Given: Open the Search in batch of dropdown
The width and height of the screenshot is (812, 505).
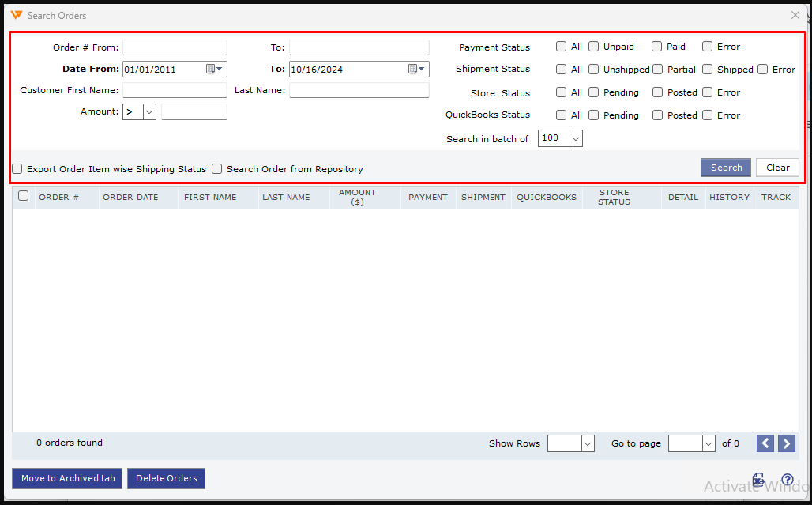Looking at the screenshot, I should (575, 138).
